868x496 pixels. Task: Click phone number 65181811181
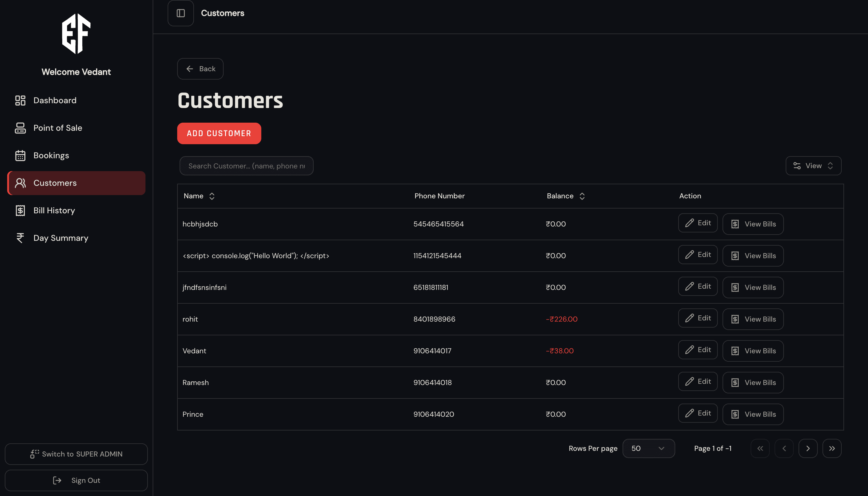(431, 287)
